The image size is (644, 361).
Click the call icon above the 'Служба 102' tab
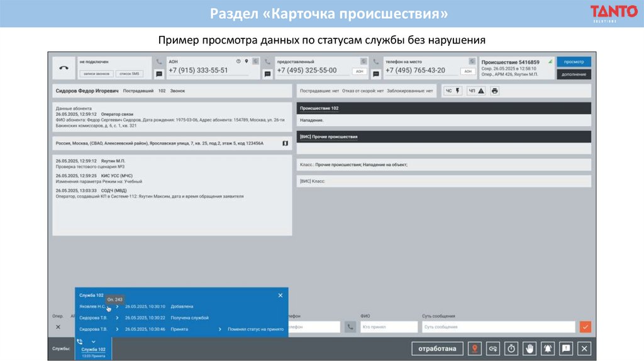pos(80,342)
